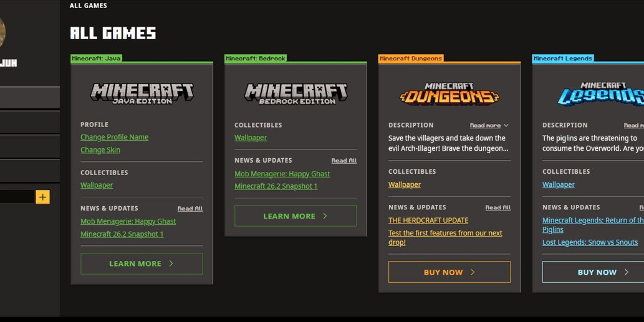The image size is (644, 322).
Task: Open the Minecraft Dungeons logo
Action: pyautogui.click(x=449, y=93)
